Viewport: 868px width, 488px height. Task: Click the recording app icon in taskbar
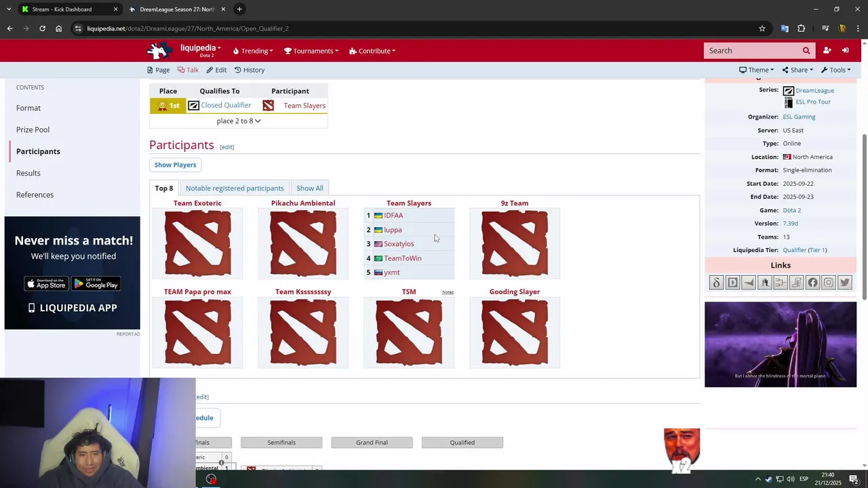tap(212, 479)
